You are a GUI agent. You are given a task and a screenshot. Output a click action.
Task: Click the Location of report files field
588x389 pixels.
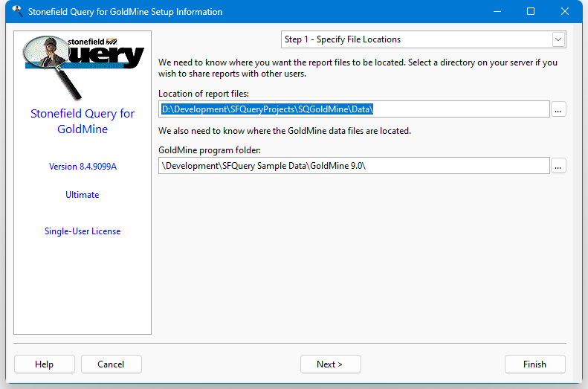tap(354, 109)
